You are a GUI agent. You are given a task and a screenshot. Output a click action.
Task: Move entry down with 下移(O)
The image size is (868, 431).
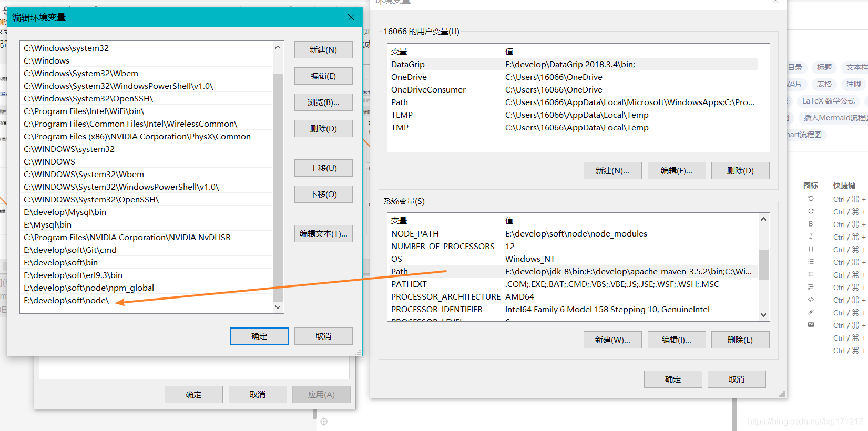tap(323, 194)
